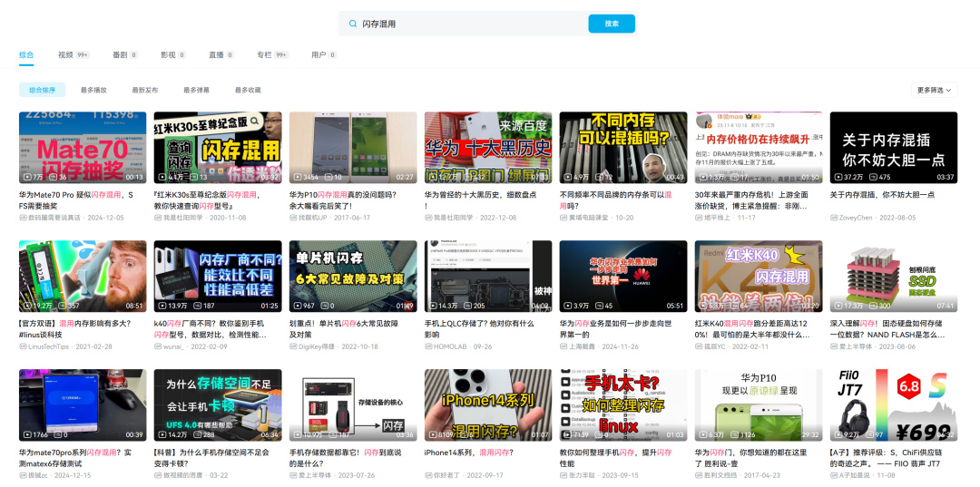Image resolution: width=980 pixels, height=487 pixels.
Task: Open the 更多筛选 filter dropdown
Action: click(935, 90)
